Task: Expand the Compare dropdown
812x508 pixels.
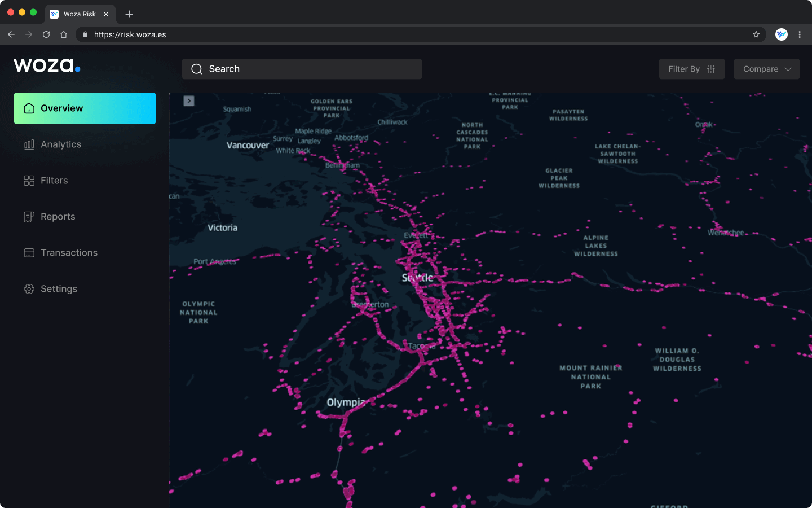Action: (x=766, y=69)
